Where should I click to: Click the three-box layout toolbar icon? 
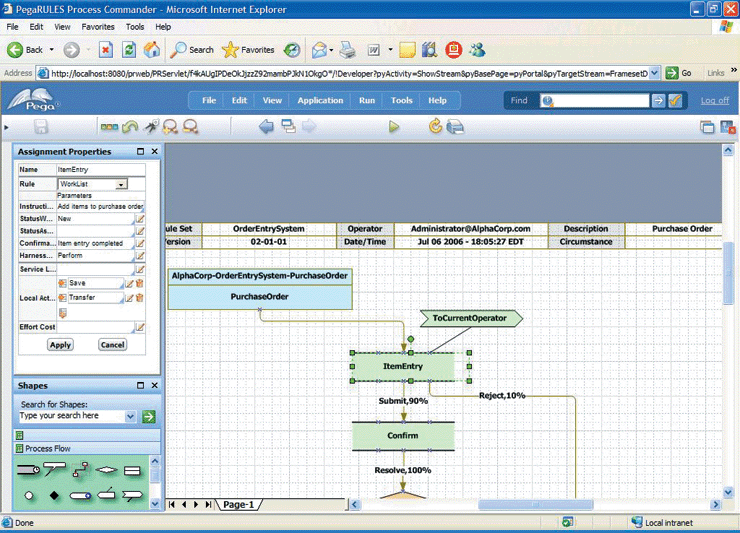point(109,127)
